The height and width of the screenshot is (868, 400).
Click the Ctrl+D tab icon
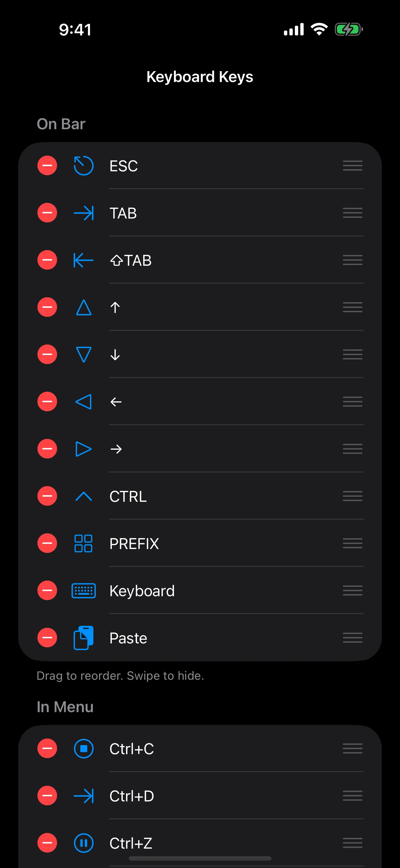pos(83,796)
